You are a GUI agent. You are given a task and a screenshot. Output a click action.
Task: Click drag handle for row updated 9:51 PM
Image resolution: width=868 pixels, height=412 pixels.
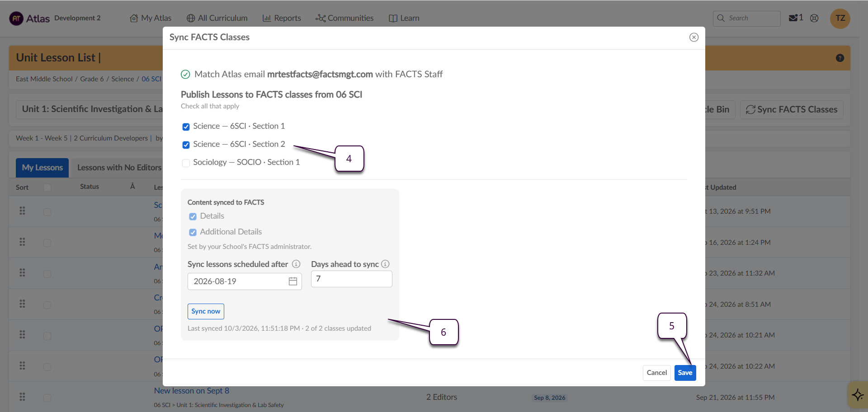coord(22,211)
